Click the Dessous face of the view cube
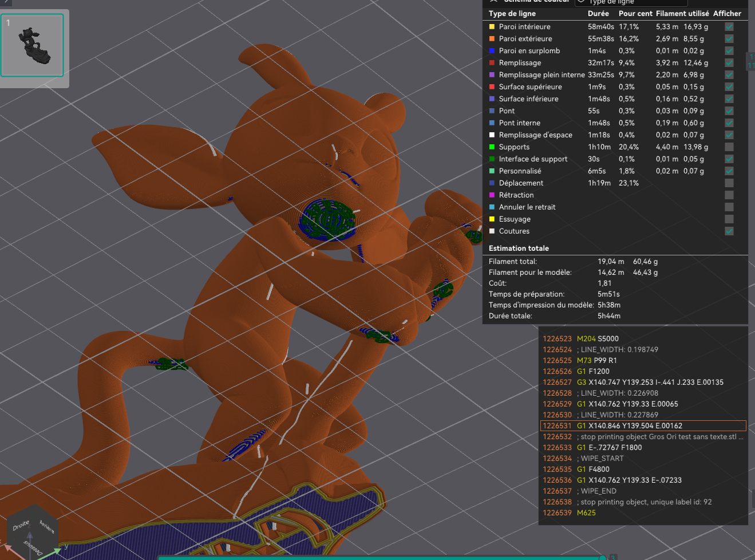Screen dimensions: 755x560 (33, 547)
